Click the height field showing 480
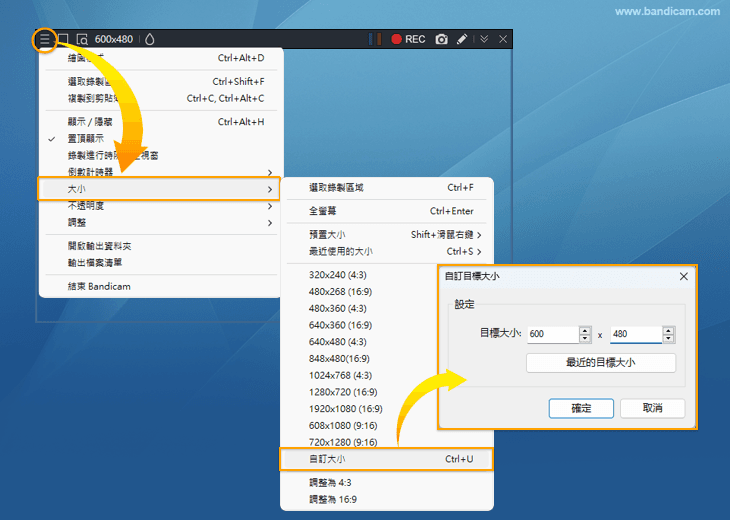Screen dimensions: 730x520 pos(636,334)
